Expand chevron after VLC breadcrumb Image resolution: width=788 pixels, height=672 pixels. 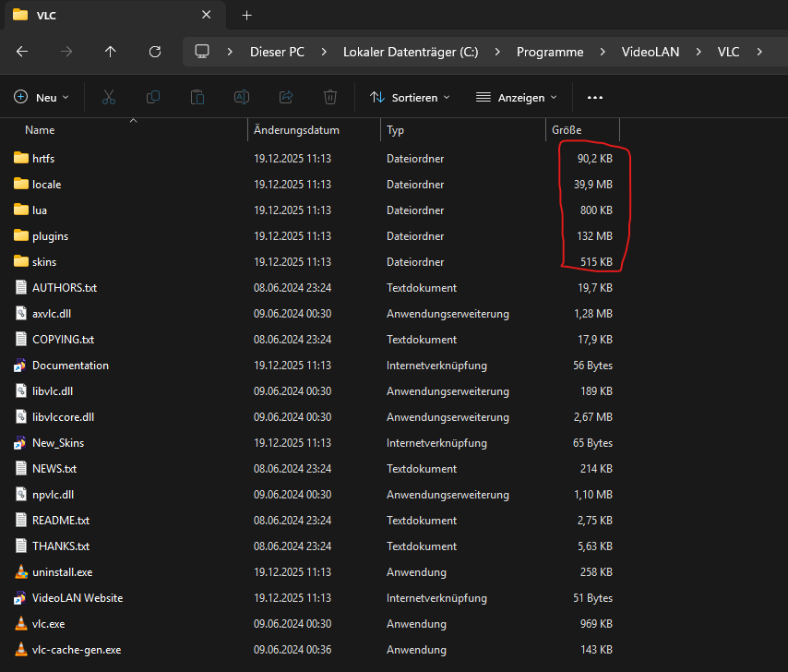click(x=759, y=52)
